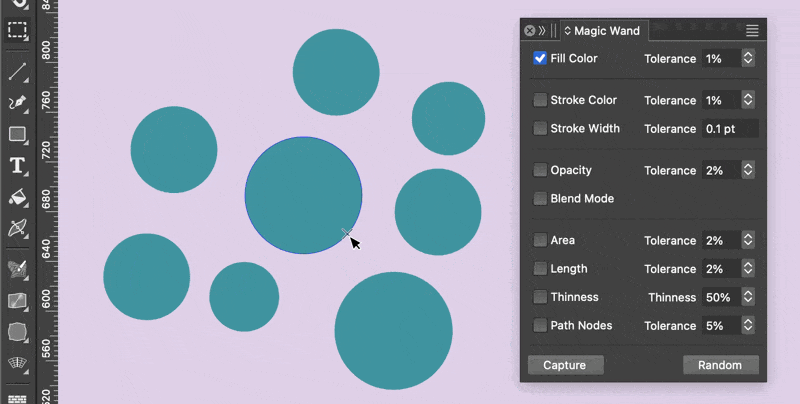800x404 pixels.
Task: Open the Magic Wand panel options menu
Action: (752, 31)
